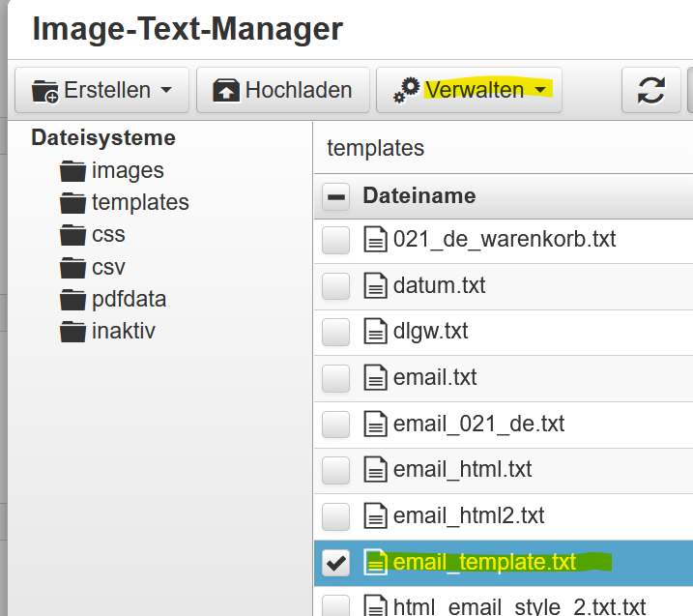Tick the email.txt checkbox
Screen dimensions: 693x616
[336, 377]
